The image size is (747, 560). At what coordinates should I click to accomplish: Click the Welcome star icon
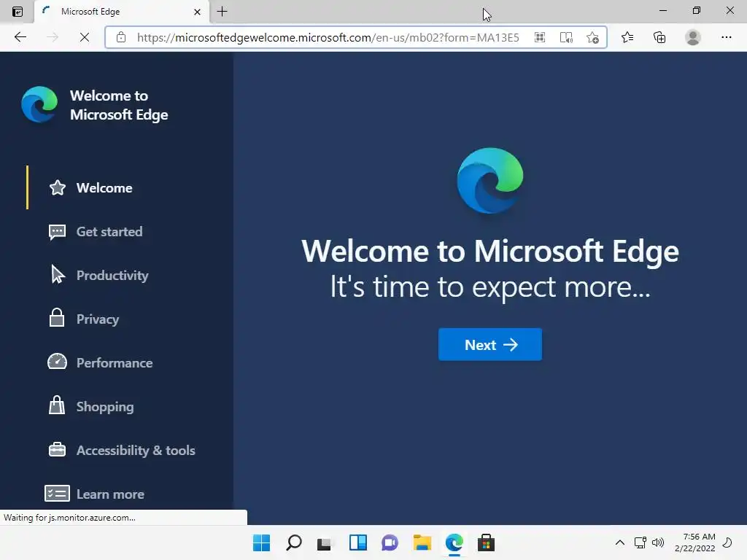[57, 187]
